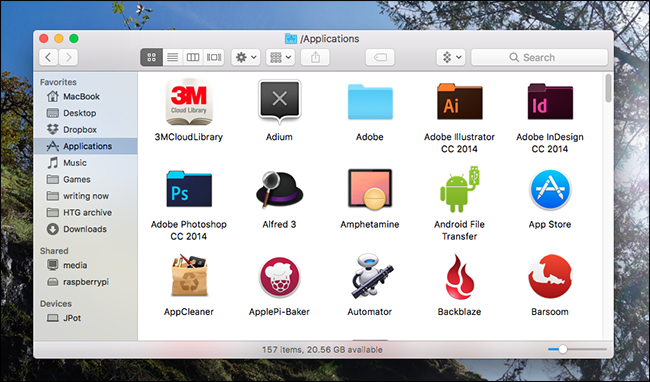This screenshot has width=650, height=382.
Task: Click the App Store icon
Action: 550,190
